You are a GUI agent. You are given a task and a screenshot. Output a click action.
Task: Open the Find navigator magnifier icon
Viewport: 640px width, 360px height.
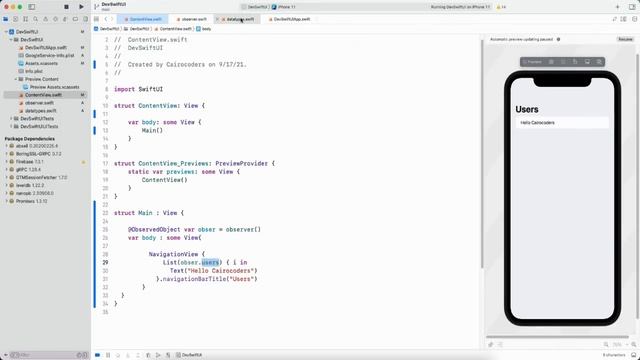(36, 19)
